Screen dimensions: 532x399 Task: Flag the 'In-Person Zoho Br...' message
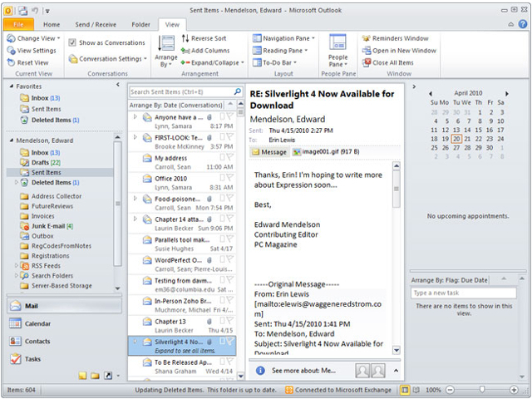(230, 300)
